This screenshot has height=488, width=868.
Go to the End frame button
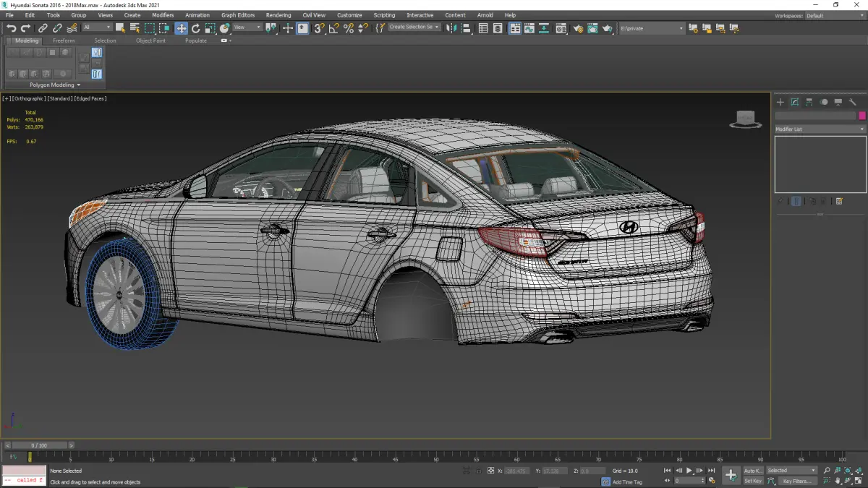[712, 471]
